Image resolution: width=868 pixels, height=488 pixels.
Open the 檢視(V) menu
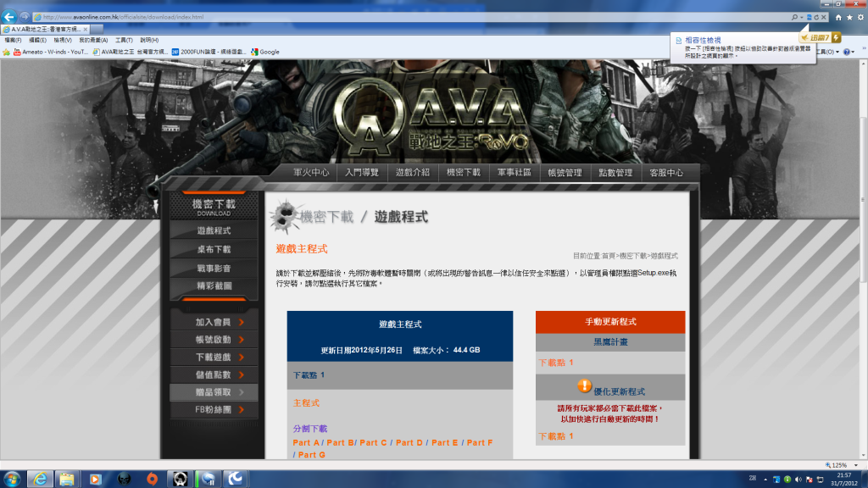[x=63, y=41]
